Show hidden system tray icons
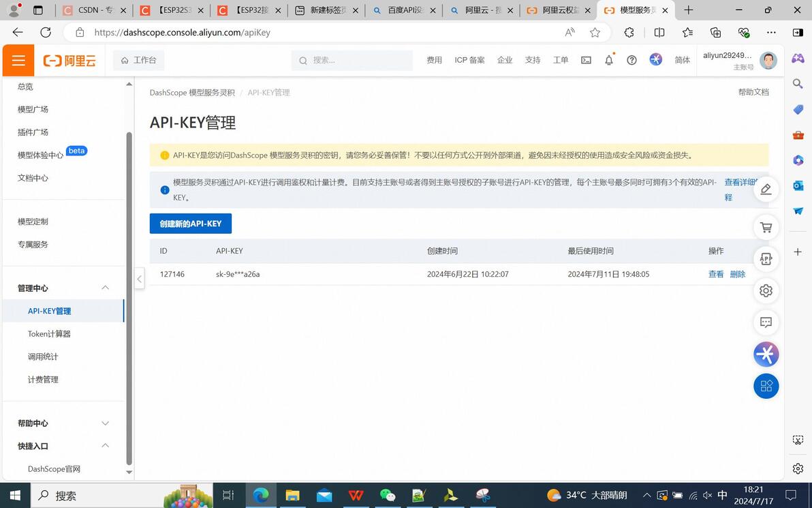Screen dimensions: 812x508 [646, 496]
